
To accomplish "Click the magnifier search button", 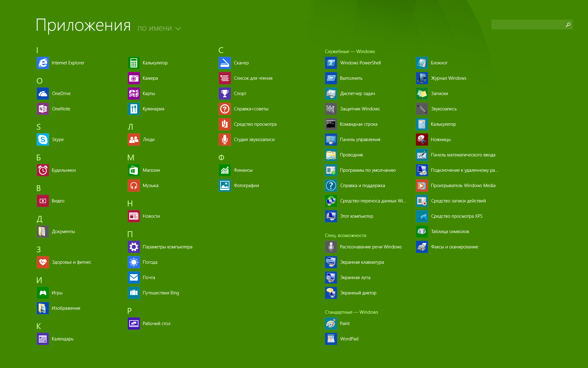I will [x=568, y=25].
